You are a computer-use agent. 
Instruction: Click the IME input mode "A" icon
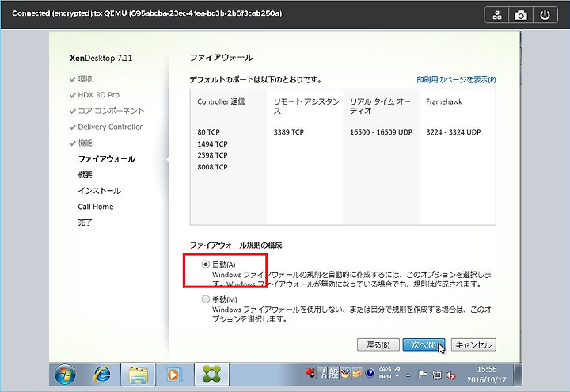(x=324, y=373)
